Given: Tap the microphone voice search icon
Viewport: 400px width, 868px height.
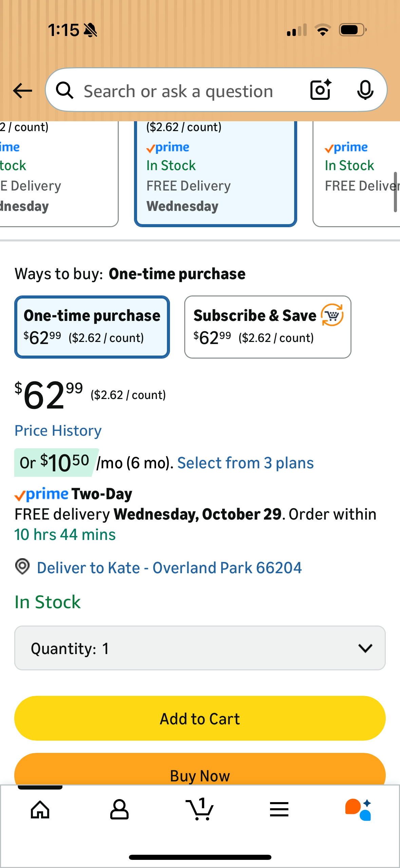Looking at the screenshot, I should (365, 90).
